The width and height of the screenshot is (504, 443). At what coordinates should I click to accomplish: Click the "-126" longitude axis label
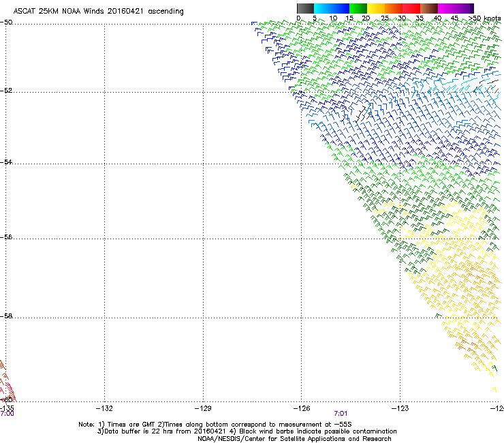(302, 408)
